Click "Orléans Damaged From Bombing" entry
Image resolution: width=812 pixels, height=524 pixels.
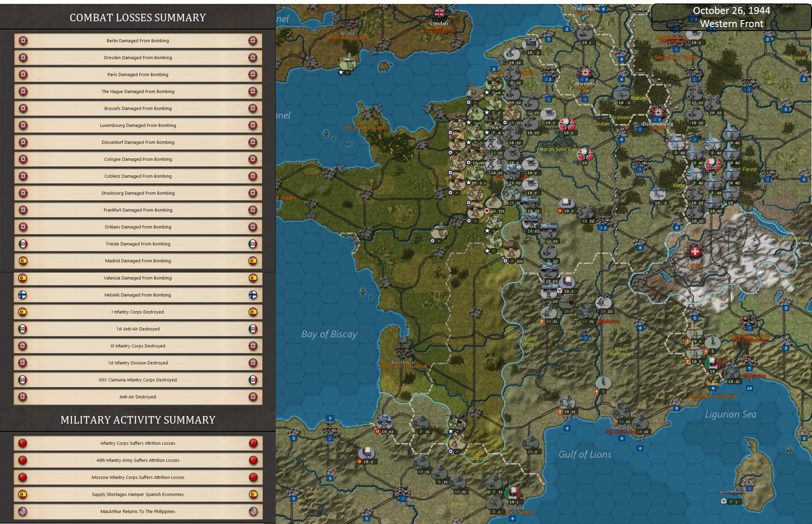[x=138, y=227]
